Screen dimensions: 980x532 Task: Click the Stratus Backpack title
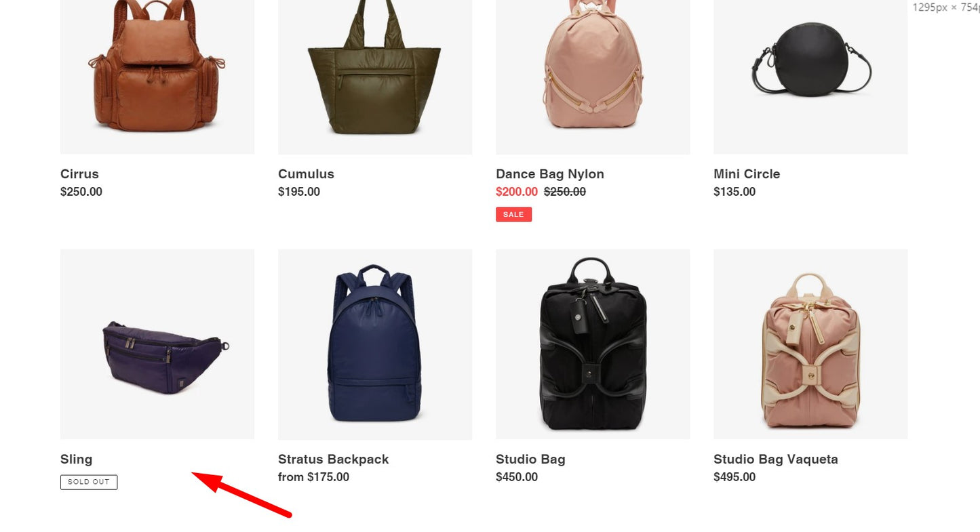click(x=334, y=459)
